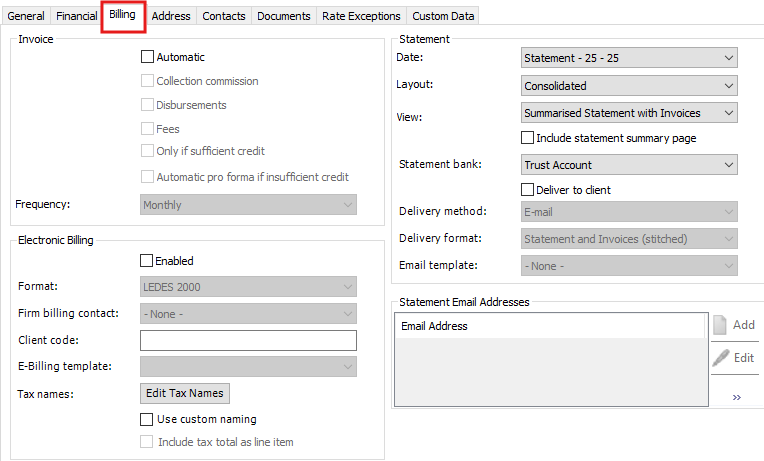Click the Add document icon beside email list
This screenshot has height=461, width=764.
coord(720,325)
